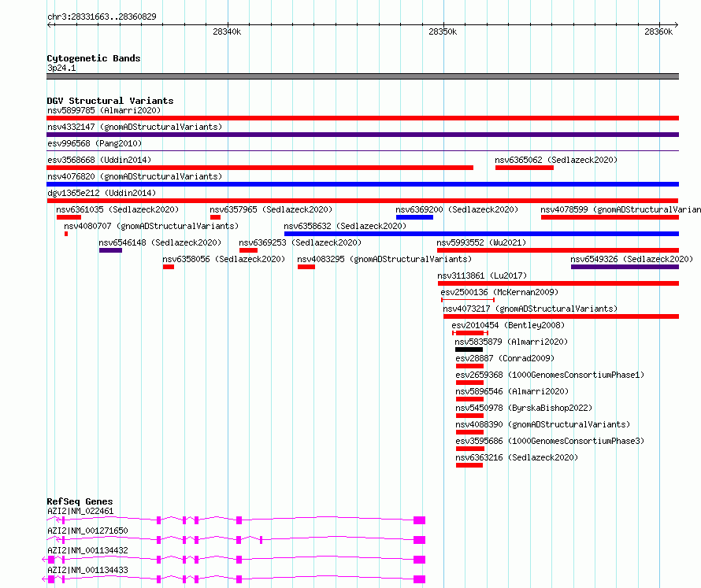701x588 pixels.
Task: Open nsv4078599 gnomAD variant label
Action: pos(621,209)
